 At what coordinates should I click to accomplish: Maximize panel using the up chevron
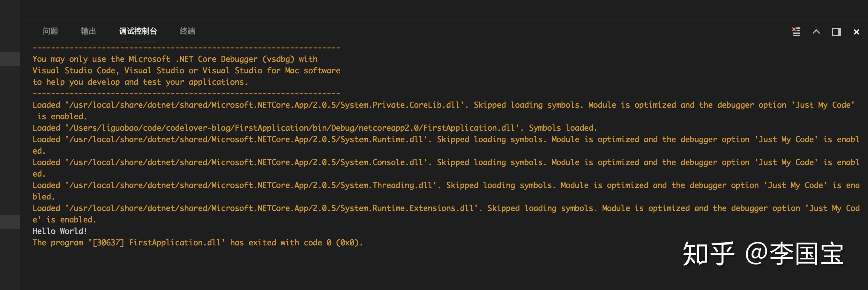(816, 32)
